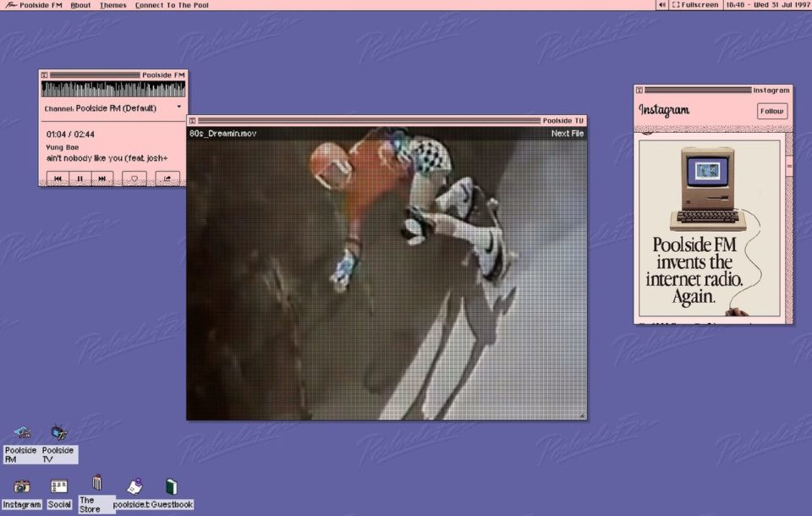Toggle Fullscreen mode in the menu bar
Image resolution: width=812 pixels, height=516 pixels.
[695, 5]
